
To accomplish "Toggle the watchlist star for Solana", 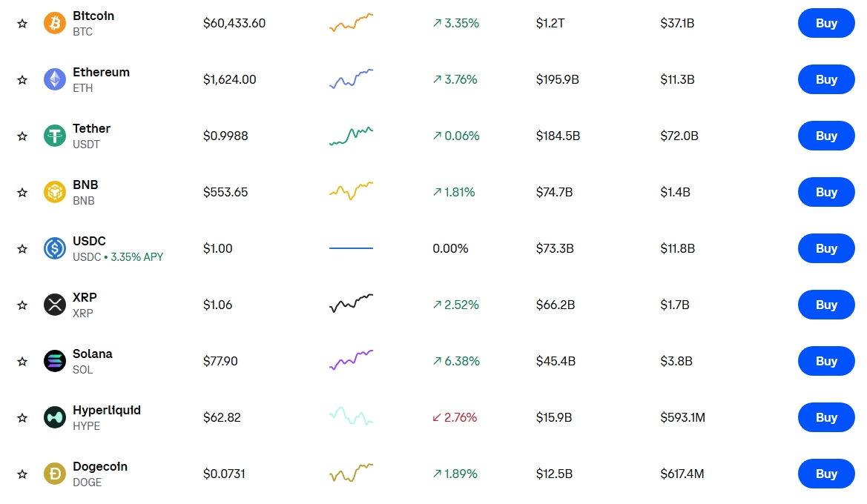I will point(22,362).
